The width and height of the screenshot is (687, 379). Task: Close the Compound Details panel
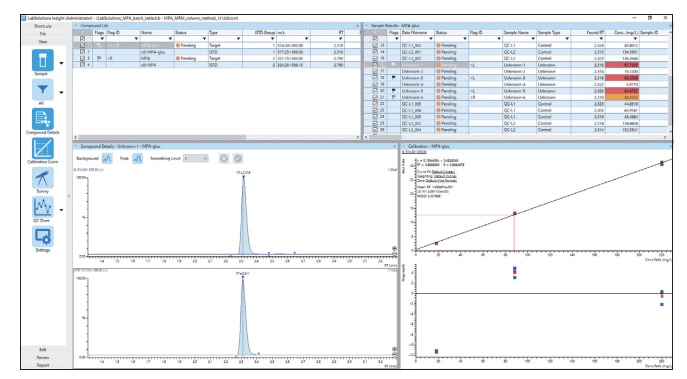coord(395,146)
